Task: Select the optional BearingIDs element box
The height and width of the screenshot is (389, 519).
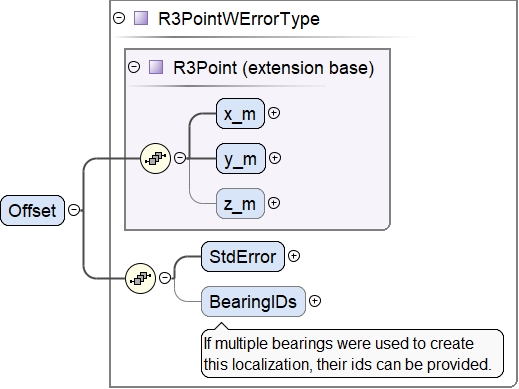Action: [253, 302]
